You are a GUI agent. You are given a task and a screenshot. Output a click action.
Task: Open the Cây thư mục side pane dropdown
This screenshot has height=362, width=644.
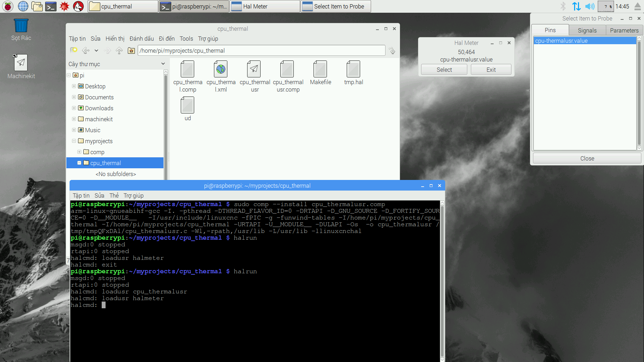[163, 64]
